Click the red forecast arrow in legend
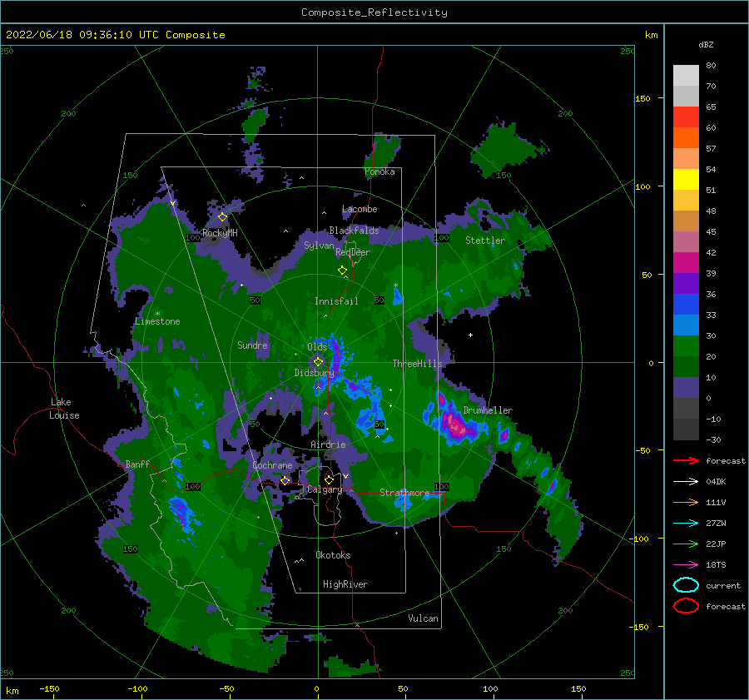 [x=686, y=460]
